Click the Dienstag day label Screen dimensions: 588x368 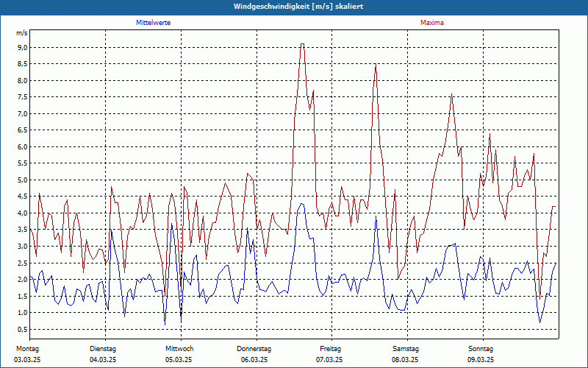[x=103, y=349]
